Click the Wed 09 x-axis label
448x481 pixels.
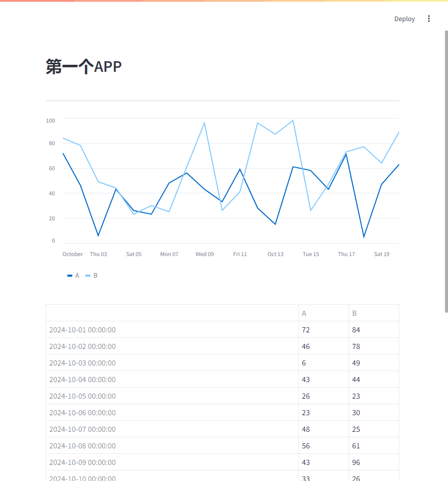(x=205, y=254)
